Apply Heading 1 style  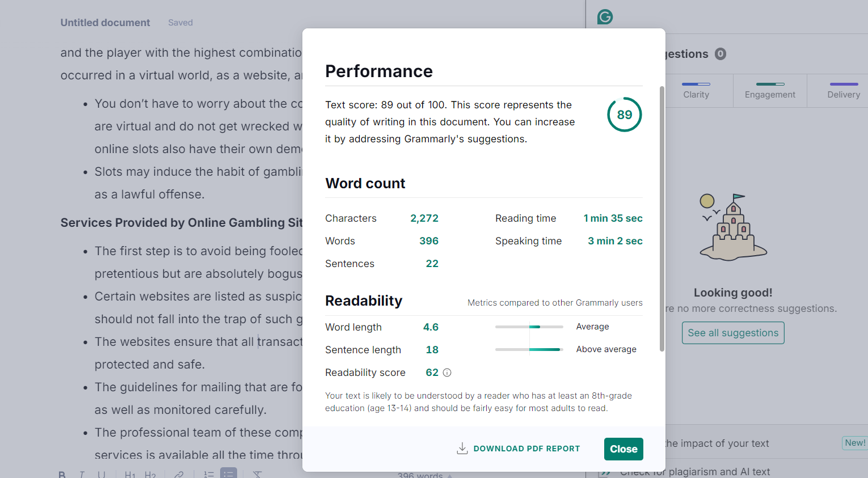130,475
